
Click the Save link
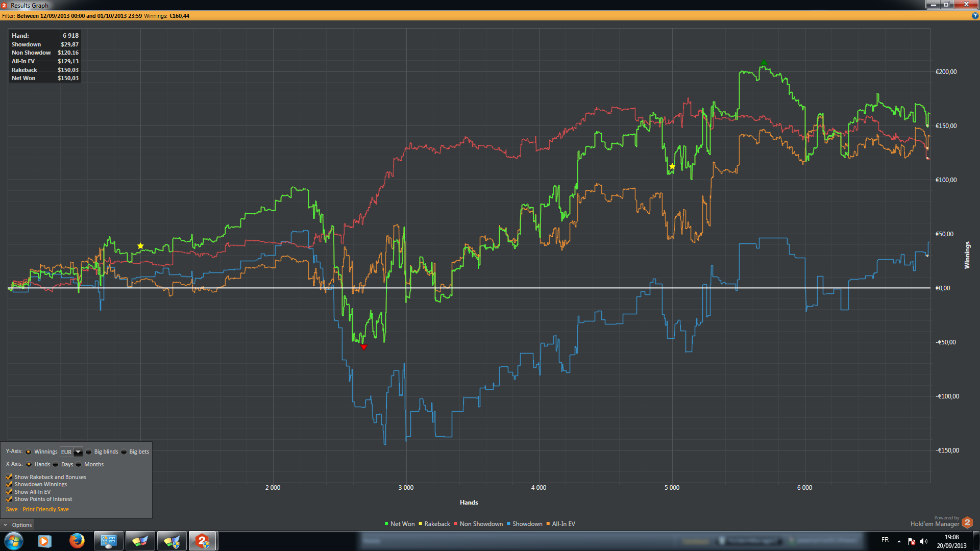point(12,509)
